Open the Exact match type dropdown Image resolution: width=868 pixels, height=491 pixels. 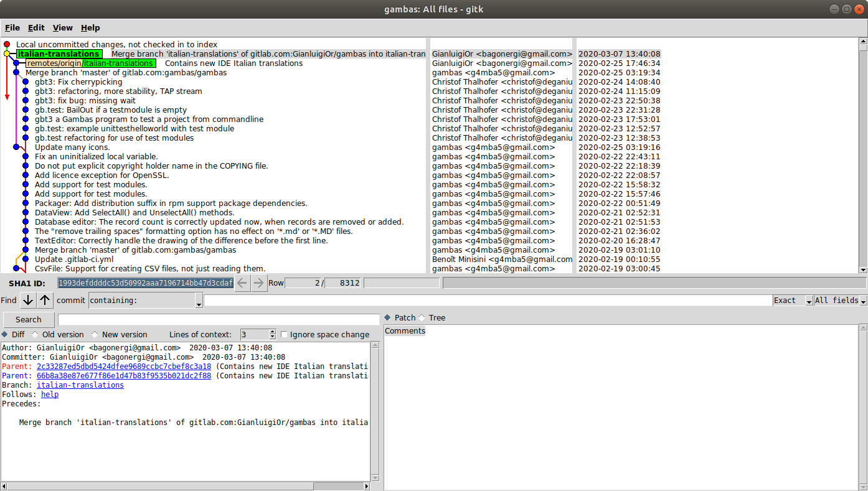coord(793,301)
